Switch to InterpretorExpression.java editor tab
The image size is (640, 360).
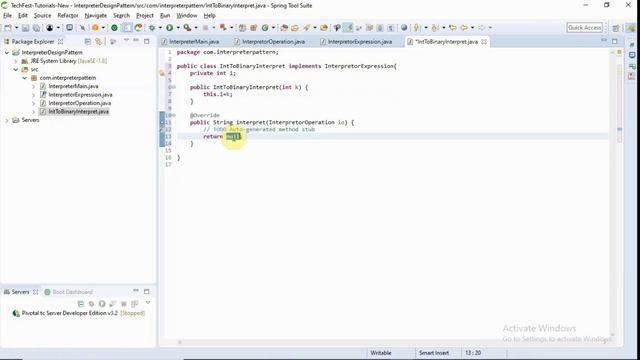(356, 42)
